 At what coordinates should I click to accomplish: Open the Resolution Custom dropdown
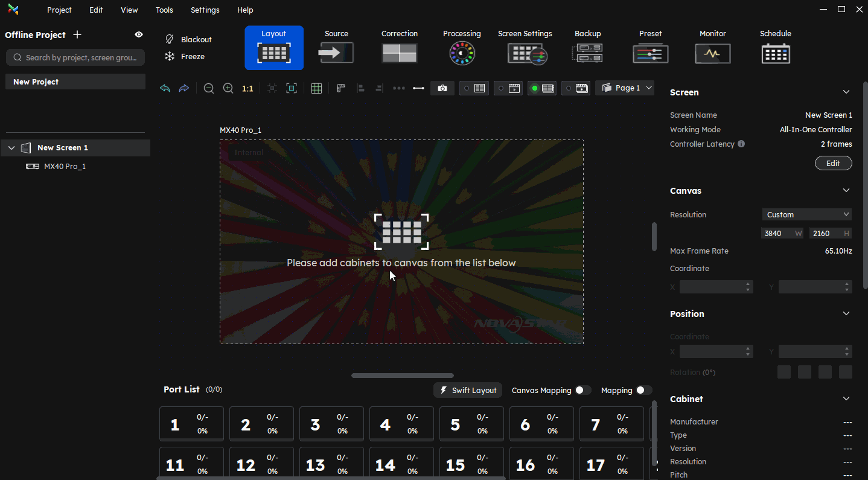807,215
